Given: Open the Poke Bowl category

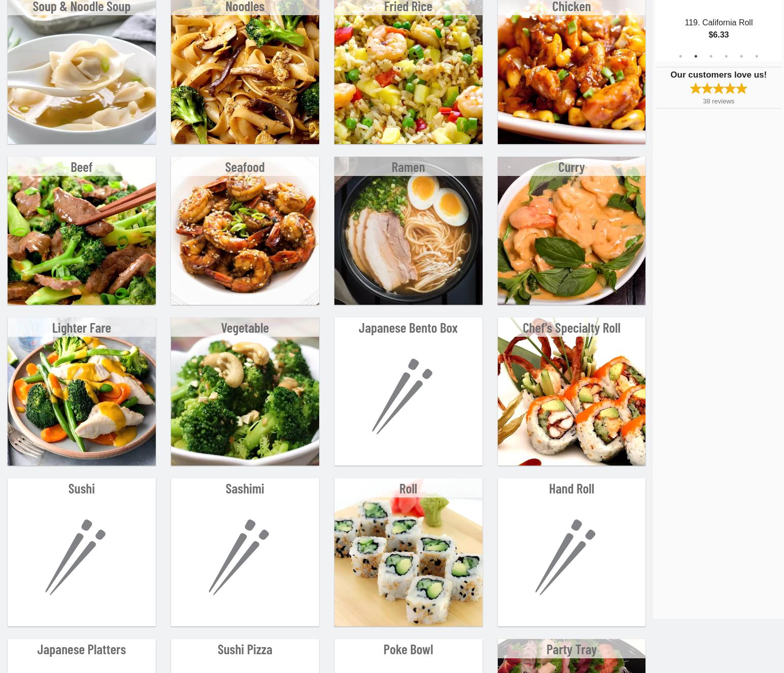Looking at the screenshot, I should click(408, 656).
